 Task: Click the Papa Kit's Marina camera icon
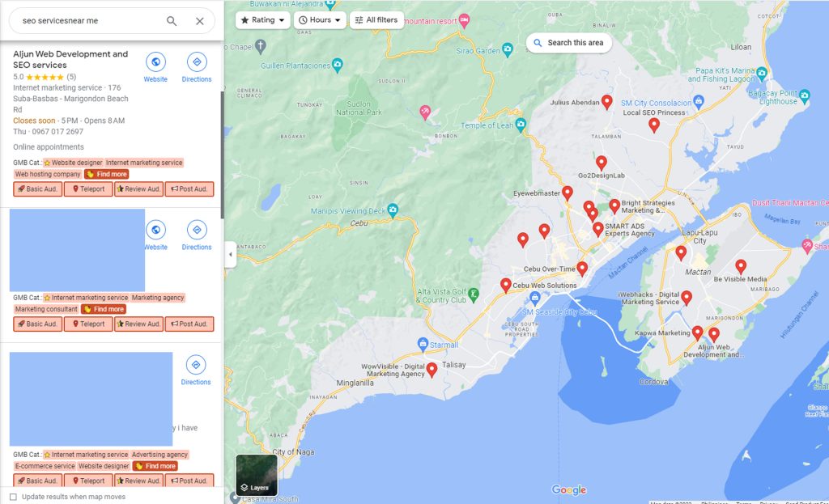tap(761, 72)
